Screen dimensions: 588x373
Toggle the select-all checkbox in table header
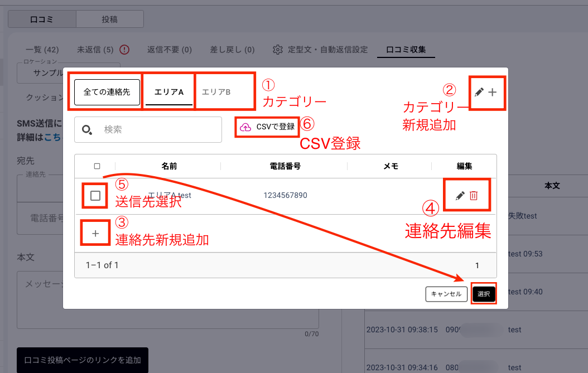(x=97, y=166)
